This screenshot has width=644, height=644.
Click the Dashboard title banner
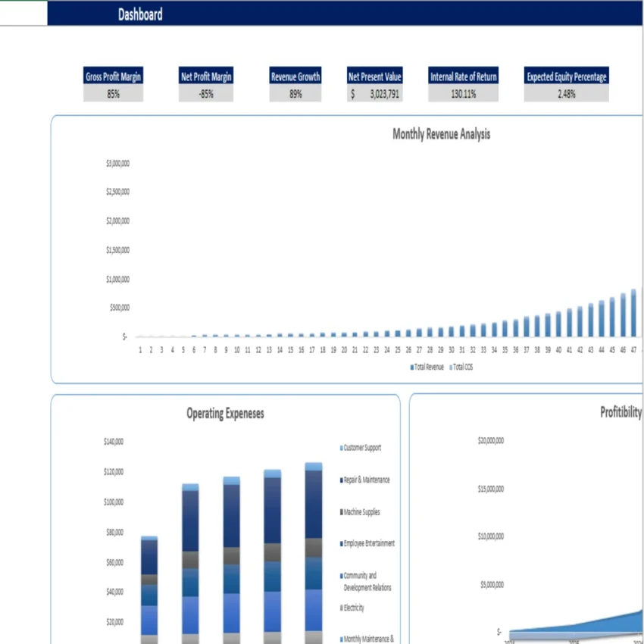click(x=140, y=14)
